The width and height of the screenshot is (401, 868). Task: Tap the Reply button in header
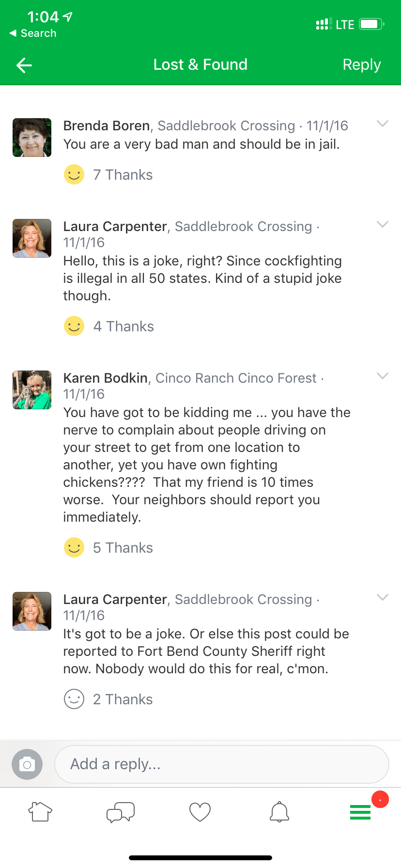(x=361, y=65)
